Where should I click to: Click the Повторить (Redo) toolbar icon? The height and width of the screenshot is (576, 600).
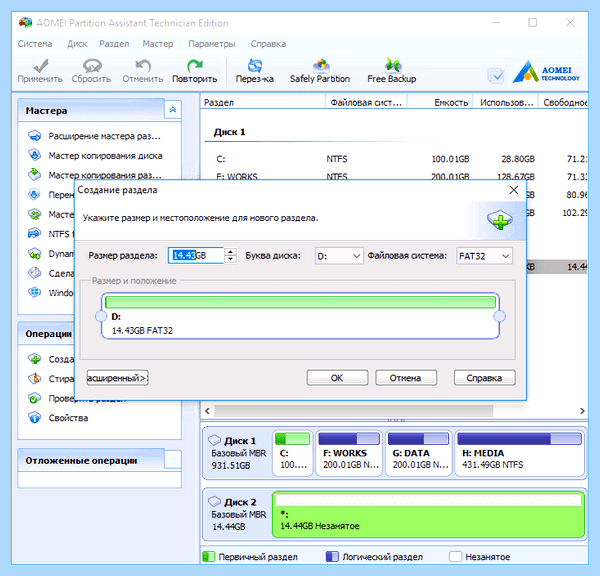point(195,66)
